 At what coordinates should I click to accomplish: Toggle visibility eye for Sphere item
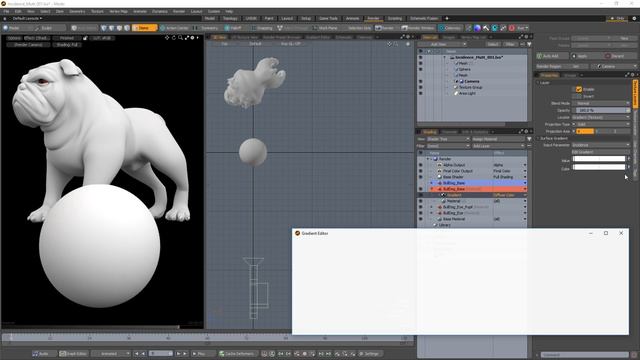click(420, 69)
